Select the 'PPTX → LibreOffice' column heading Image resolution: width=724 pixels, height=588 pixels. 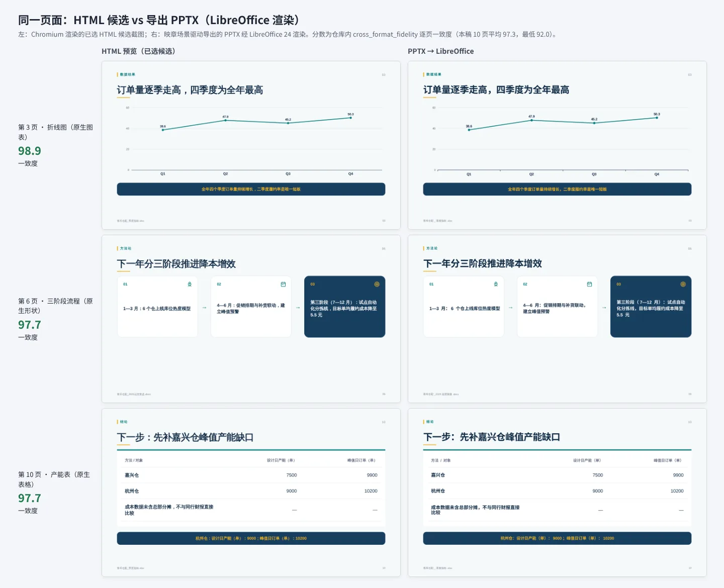tap(441, 51)
